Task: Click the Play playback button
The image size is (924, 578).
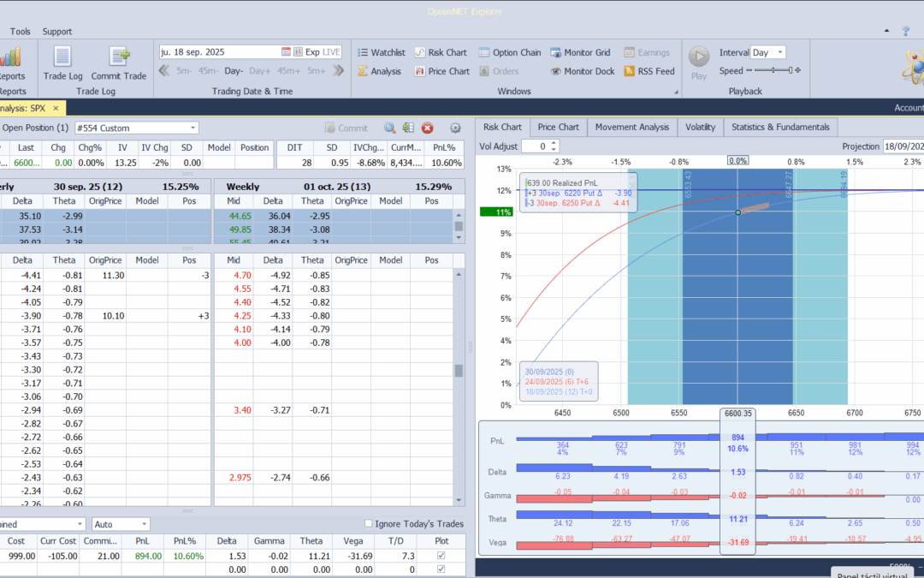Action: tap(699, 62)
